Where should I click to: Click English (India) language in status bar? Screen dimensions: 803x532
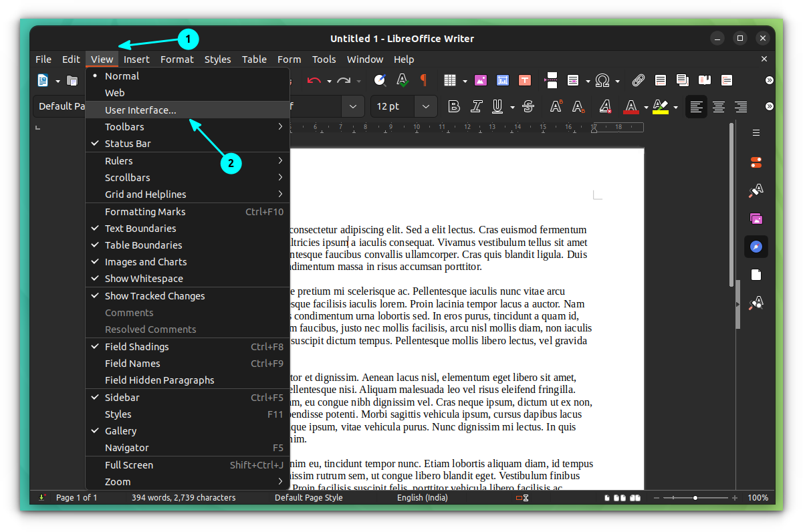(423, 498)
